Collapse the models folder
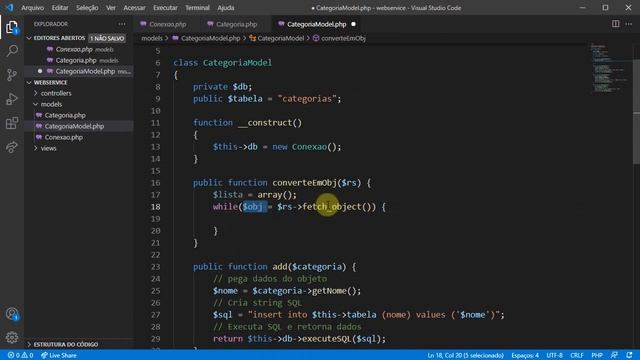The width and height of the screenshot is (640, 360). pos(36,104)
